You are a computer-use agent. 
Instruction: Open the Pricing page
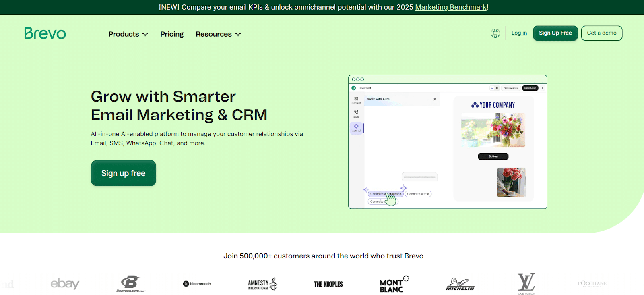tap(172, 34)
